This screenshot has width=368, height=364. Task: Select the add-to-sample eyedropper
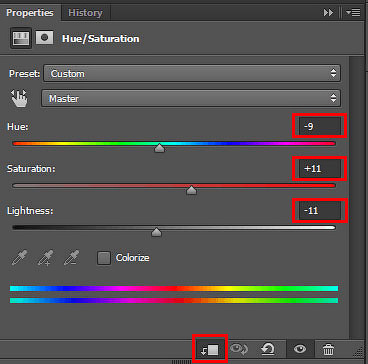click(45, 258)
